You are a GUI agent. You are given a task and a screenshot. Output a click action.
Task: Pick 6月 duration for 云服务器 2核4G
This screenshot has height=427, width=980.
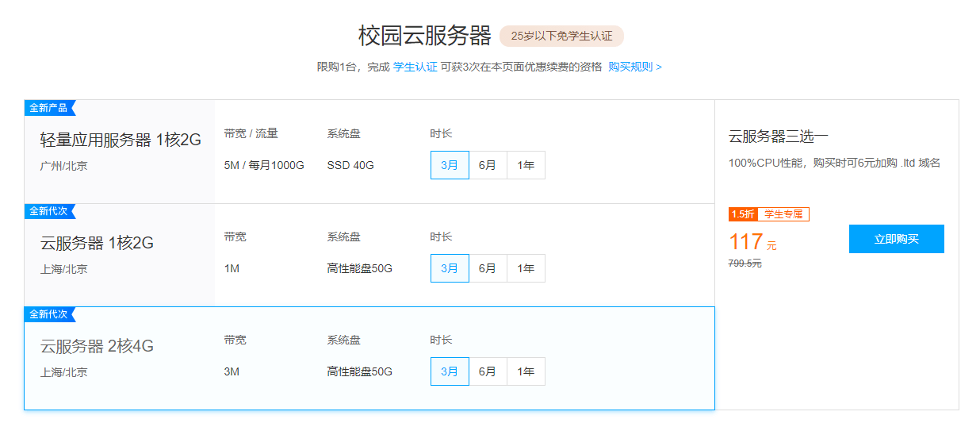pos(488,371)
